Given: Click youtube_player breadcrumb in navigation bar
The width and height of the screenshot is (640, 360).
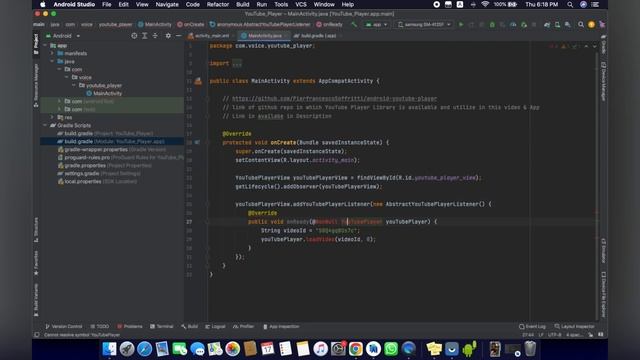Looking at the screenshot, I should tap(116, 24).
